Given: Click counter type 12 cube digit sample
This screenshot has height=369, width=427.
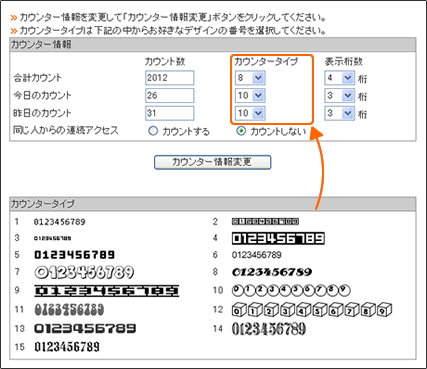Looking at the screenshot, I should coord(312,310).
